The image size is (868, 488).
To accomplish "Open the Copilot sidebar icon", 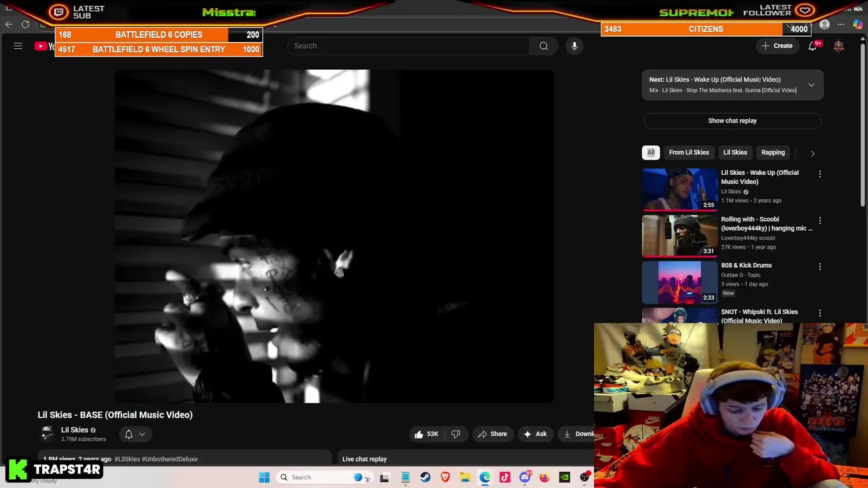I will tap(858, 25).
